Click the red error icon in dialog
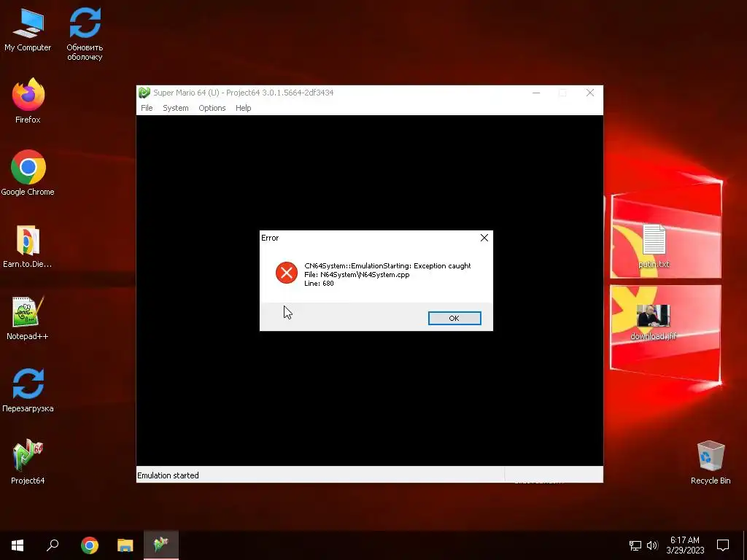 click(286, 273)
